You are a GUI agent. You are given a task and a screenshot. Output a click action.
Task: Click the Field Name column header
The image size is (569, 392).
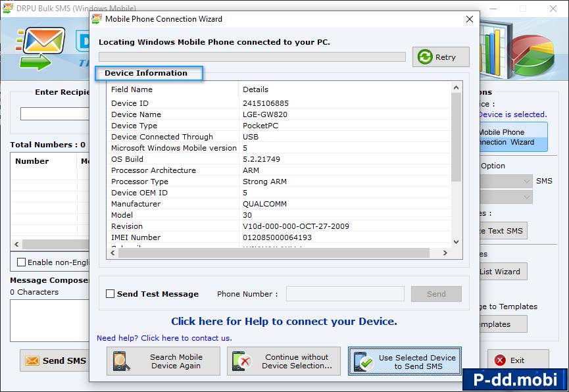point(173,89)
